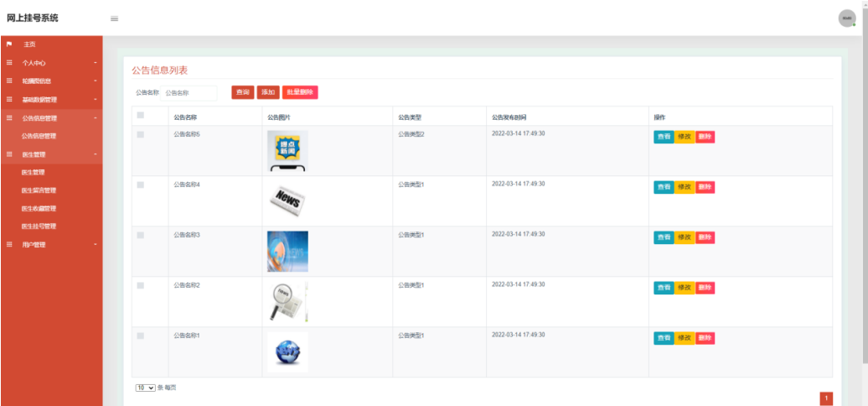
Task: Delete 公告名称2 with 删除 button
Action: (x=705, y=288)
